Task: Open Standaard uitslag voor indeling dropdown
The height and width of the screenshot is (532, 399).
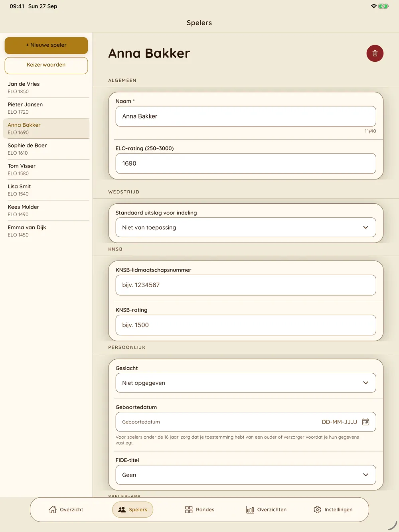Action: (x=246, y=227)
